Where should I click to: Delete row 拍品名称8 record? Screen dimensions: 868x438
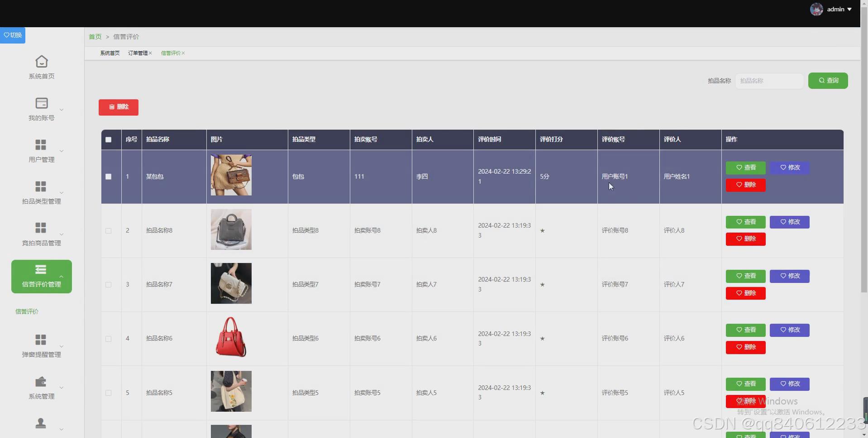pos(745,239)
